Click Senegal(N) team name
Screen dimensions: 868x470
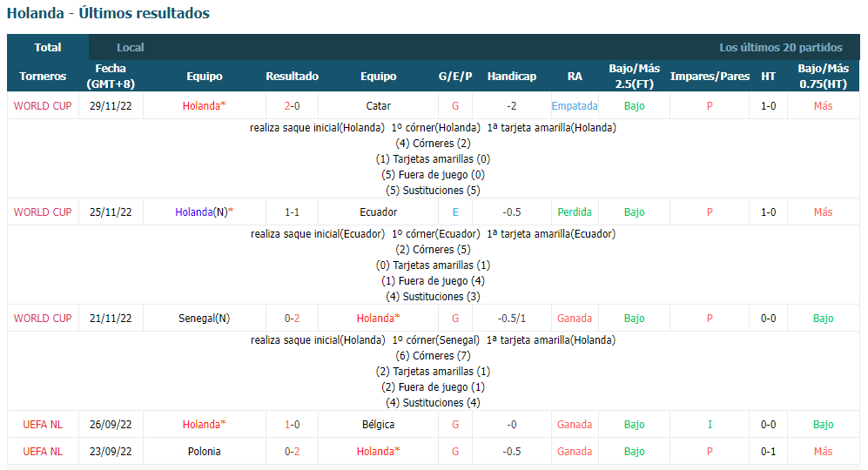pyautogui.click(x=205, y=319)
